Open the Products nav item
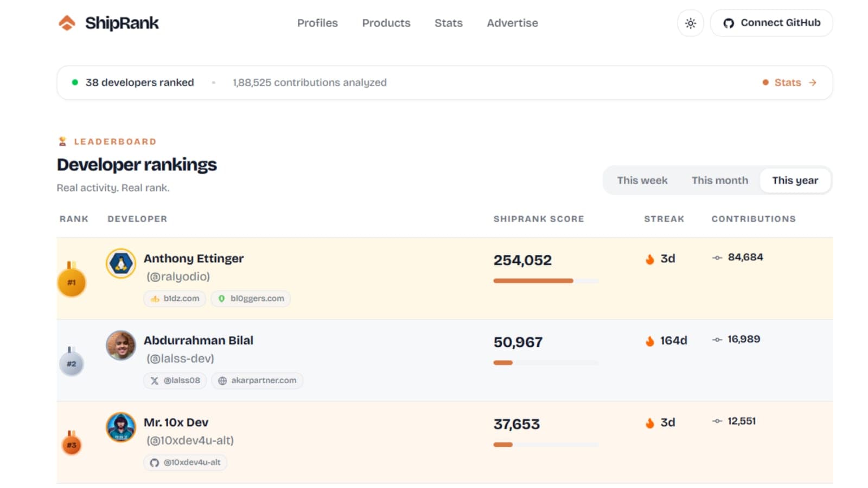The width and height of the screenshot is (868, 488). [x=386, y=23]
